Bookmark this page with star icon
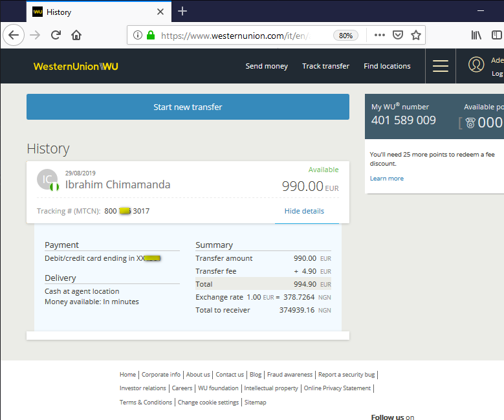Image resolution: width=504 pixels, height=420 pixels. pyautogui.click(x=416, y=35)
